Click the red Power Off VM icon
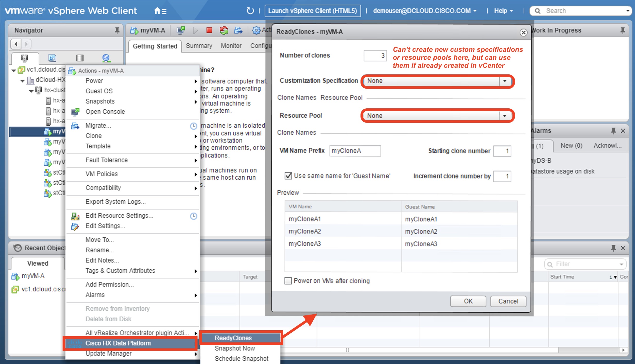The height and width of the screenshot is (364, 635). click(209, 30)
